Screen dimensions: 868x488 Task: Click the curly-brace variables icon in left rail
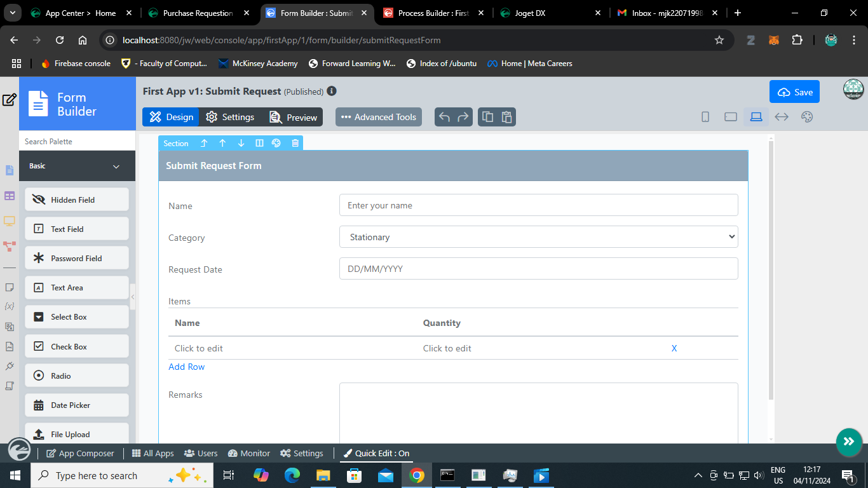point(10,306)
